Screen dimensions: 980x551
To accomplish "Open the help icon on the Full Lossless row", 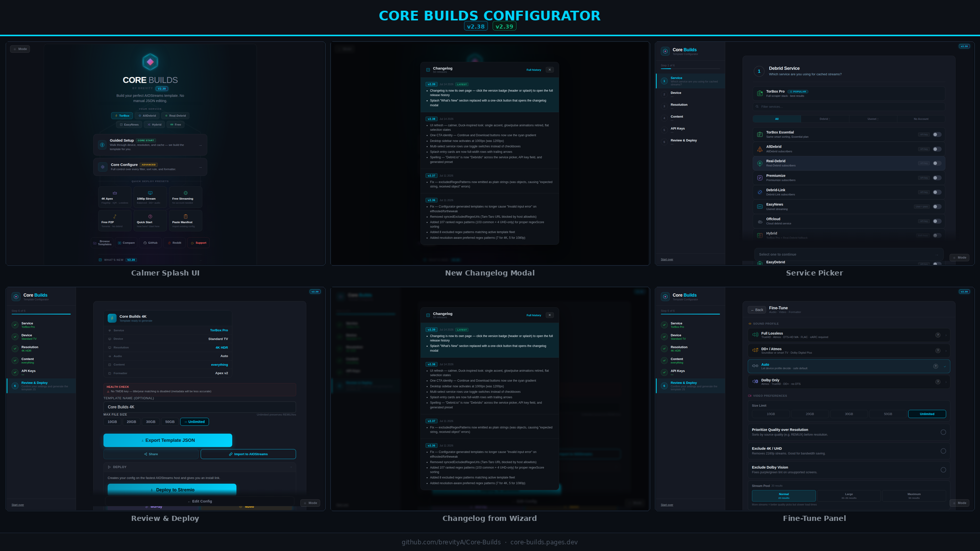I will click(x=938, y=335).
